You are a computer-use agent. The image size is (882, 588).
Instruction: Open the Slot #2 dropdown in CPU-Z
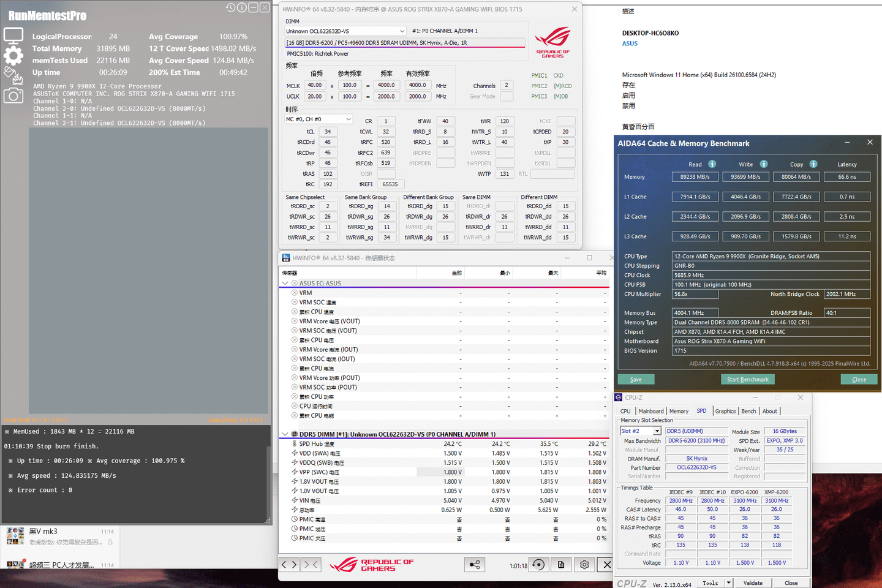[657, 431]
